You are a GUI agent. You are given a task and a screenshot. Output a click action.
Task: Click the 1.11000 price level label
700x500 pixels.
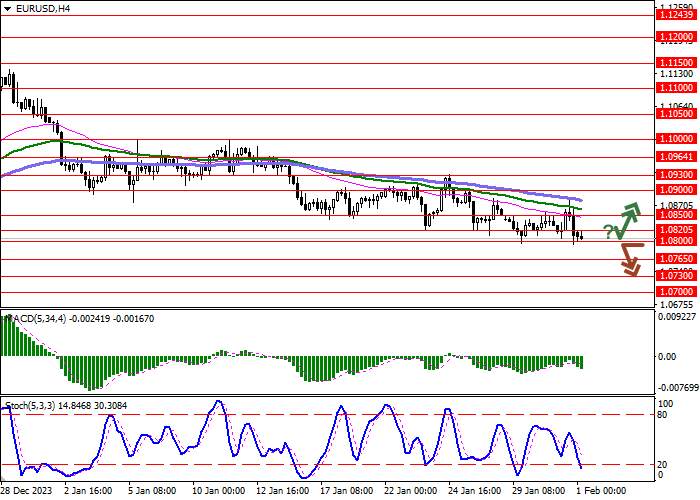[x=677, y=88]
